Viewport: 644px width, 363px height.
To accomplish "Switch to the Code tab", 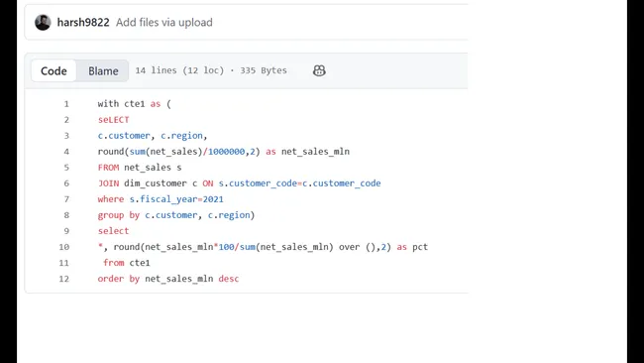I will (54, 70).
